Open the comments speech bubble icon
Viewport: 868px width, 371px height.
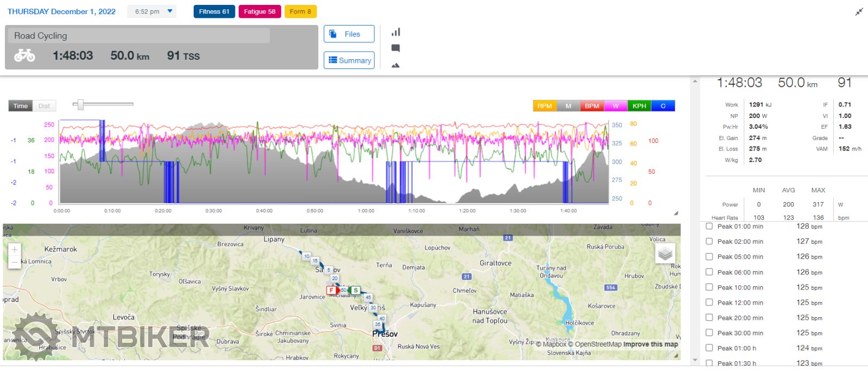(x=395, y=48)
